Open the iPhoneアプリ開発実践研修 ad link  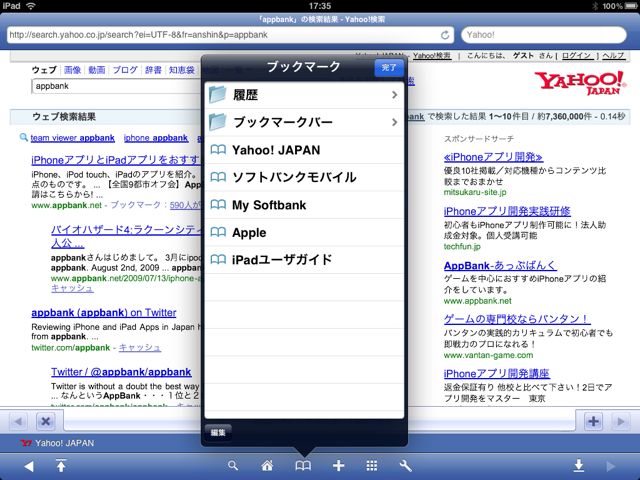(507, 211)
